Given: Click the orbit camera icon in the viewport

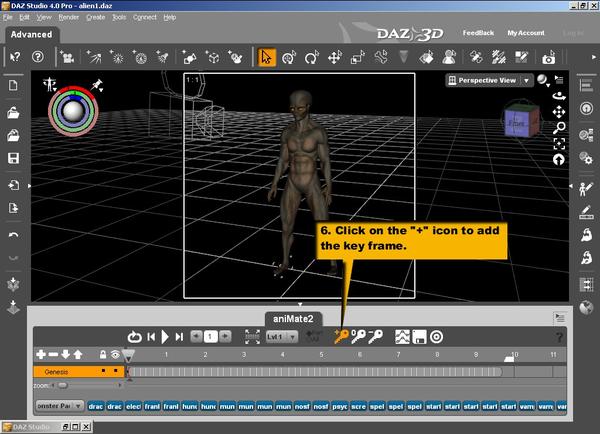Looking at the screenshot, I should click(559, 96).
